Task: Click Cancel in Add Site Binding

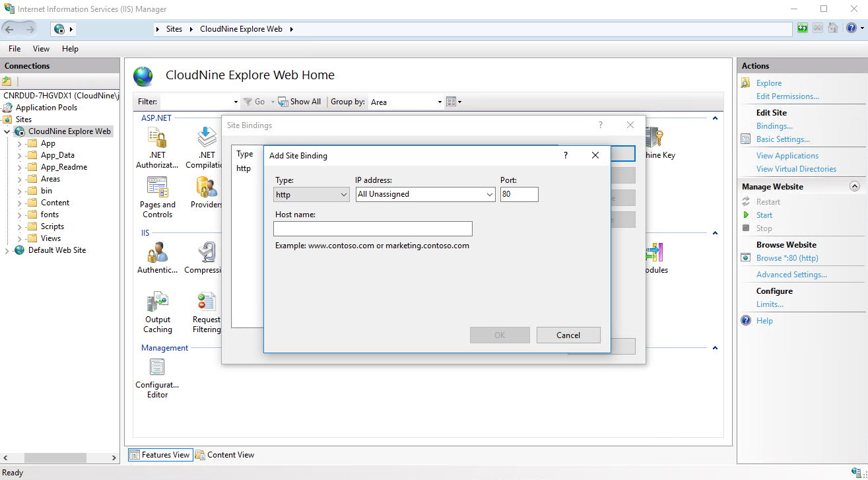Action: click(568, 335)
